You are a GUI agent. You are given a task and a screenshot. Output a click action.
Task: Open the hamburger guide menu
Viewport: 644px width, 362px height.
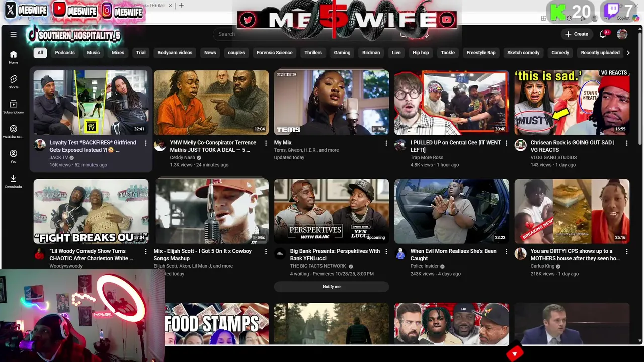(14, 34)
